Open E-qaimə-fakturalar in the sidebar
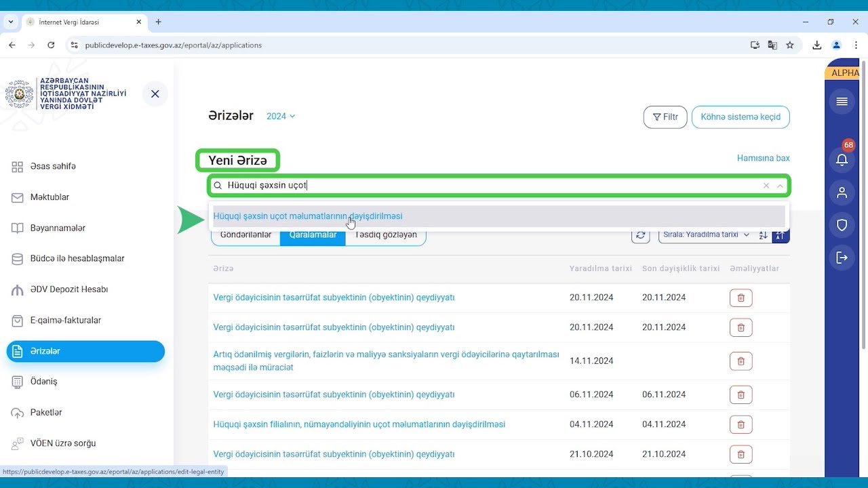Viewport: 868px width, 488px height. pos(66,320)
